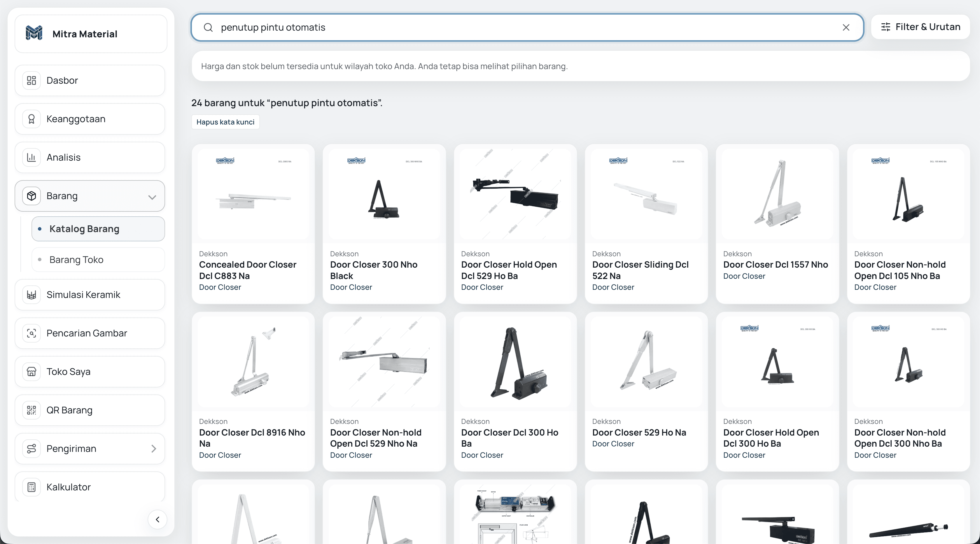Click the Kalkulator icon
Image resolution: width=980 pixels, height=544 pixels.
[32, 487]
